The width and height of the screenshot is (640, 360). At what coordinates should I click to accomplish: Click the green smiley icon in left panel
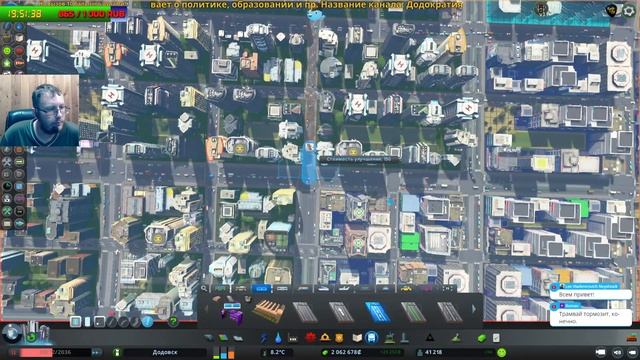7,51
